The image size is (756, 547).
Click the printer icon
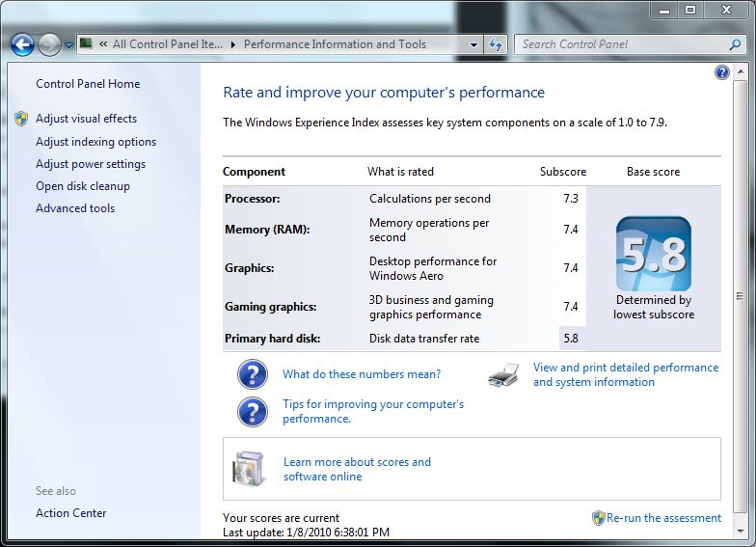point(503,374)
